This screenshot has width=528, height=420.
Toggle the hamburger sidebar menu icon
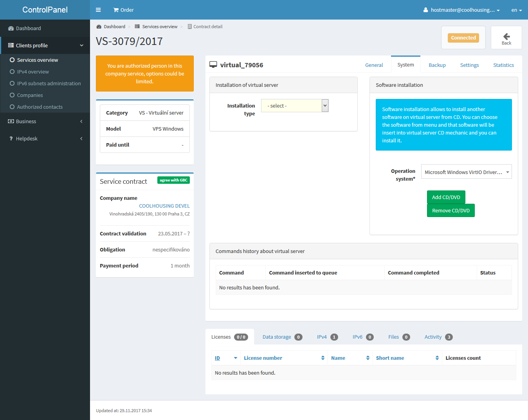click(98, 10)
